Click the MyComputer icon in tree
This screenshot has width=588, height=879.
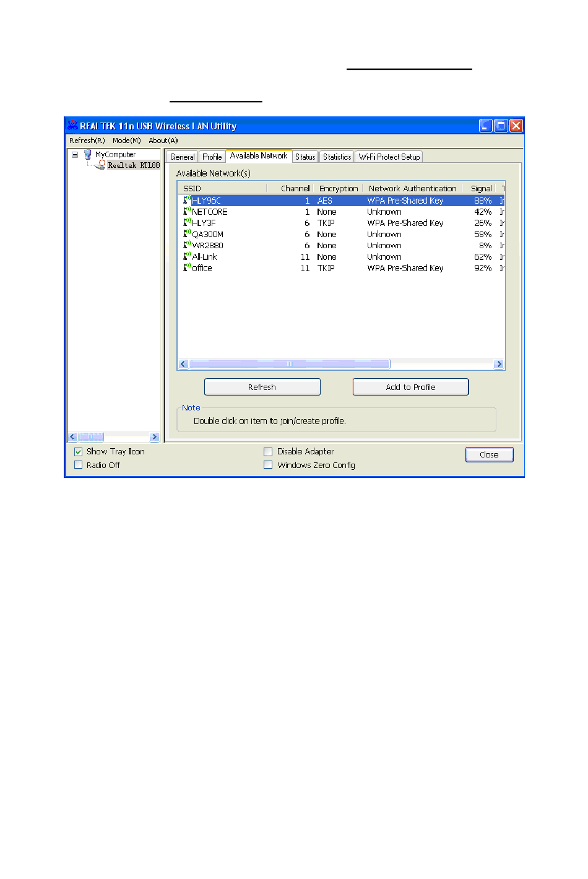click(x=88, y=154)
